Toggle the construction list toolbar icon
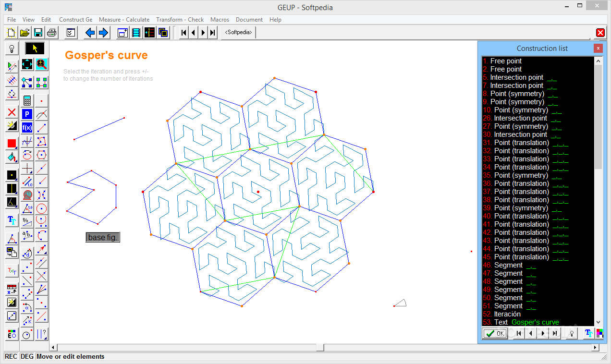611x364 pixels. tap(149, 33)
